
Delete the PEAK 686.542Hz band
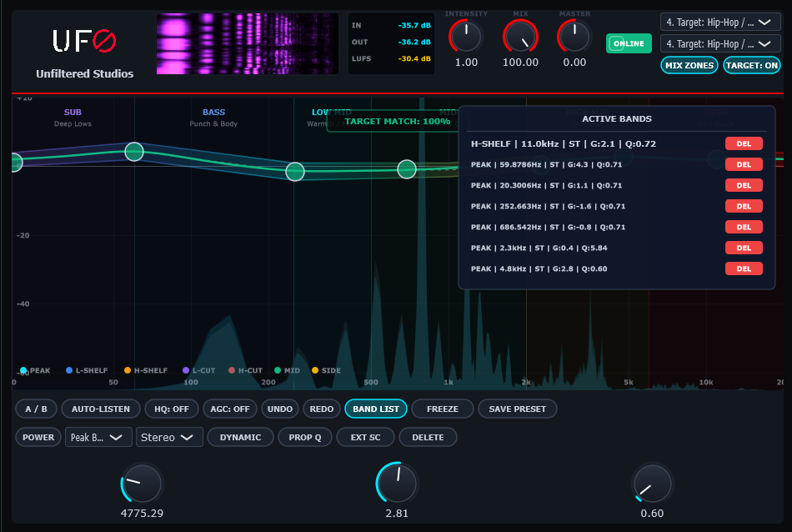pyautogui.click(x=744, y=227)
